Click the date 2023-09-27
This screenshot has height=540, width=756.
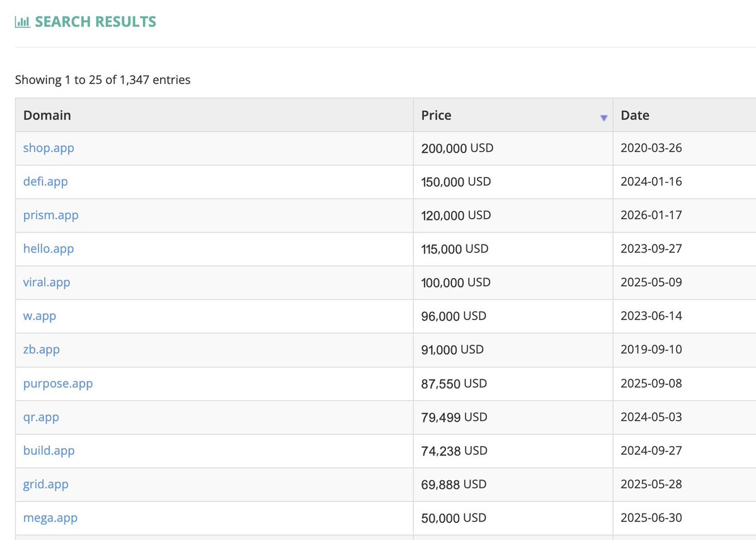[651, 249]
